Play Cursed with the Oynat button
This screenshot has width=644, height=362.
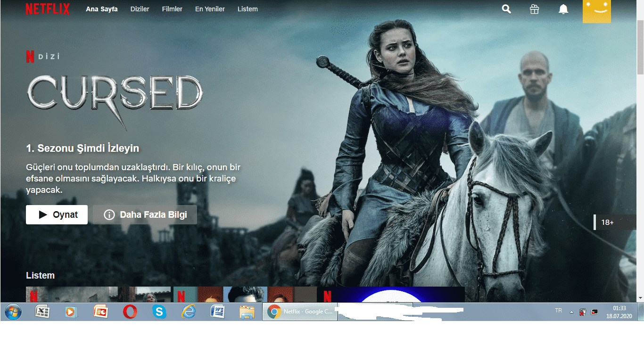tap(57, 214)
